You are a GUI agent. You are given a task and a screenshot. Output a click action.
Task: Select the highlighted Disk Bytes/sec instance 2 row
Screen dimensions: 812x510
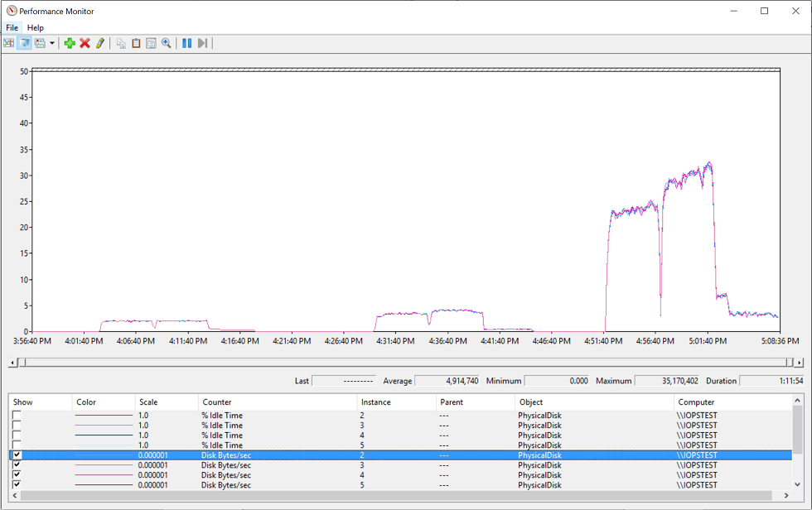[249, 455]
